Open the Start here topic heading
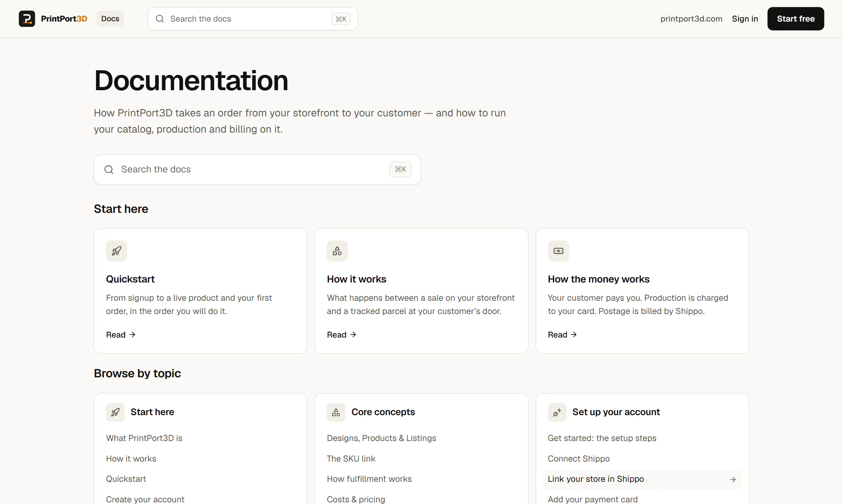Image resolution: width=843 pixels, height=504 pixels. coord(152,412)
